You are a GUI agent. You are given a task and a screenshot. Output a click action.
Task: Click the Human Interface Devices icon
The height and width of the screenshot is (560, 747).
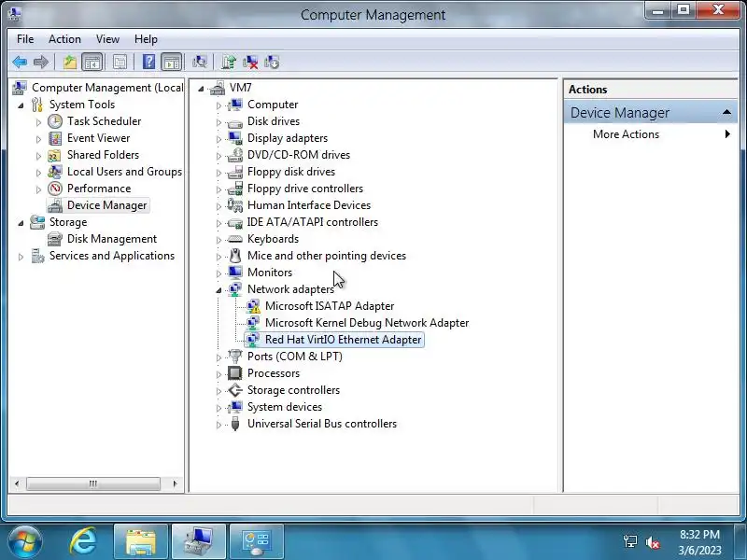235,205
